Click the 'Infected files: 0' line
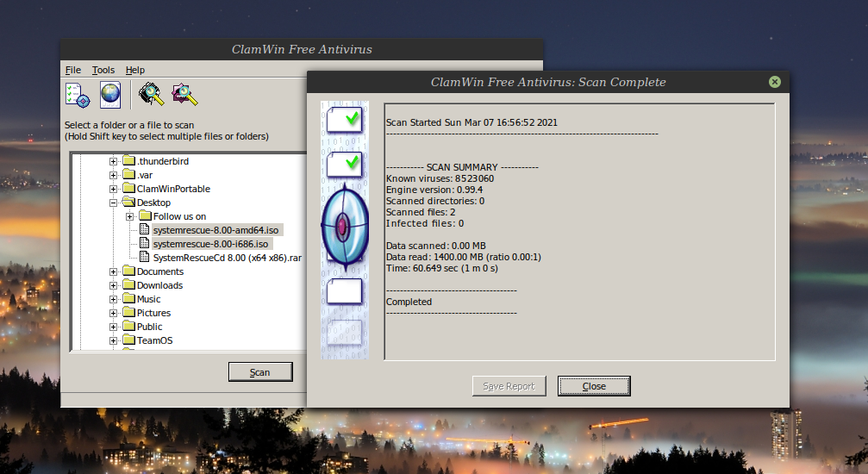The height and width of the screenshot is (474, 868). click(x=425, y=223)
